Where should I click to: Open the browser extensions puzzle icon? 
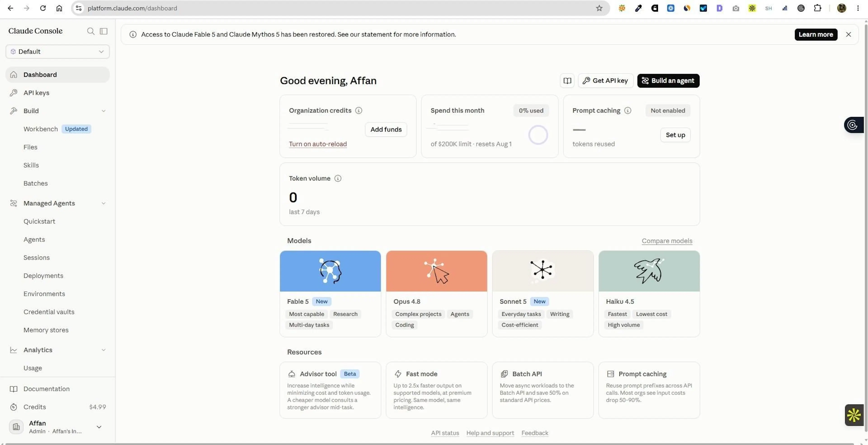click(x=817, y=8)
